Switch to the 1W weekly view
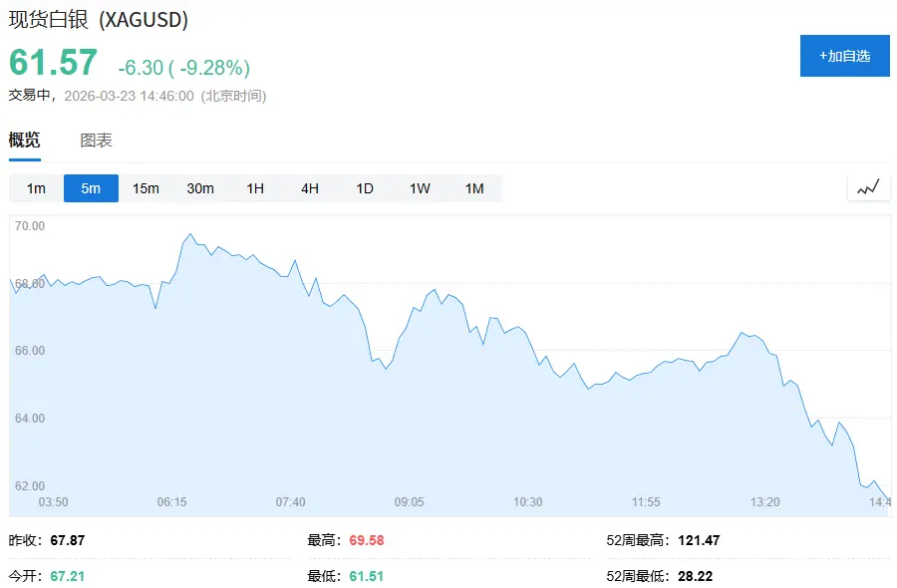The image size is (897, 588). coord(420,188)
